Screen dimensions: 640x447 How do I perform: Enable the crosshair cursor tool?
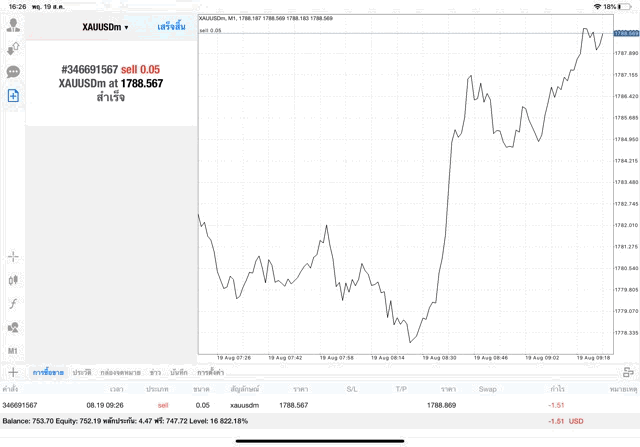pos(14,256)
